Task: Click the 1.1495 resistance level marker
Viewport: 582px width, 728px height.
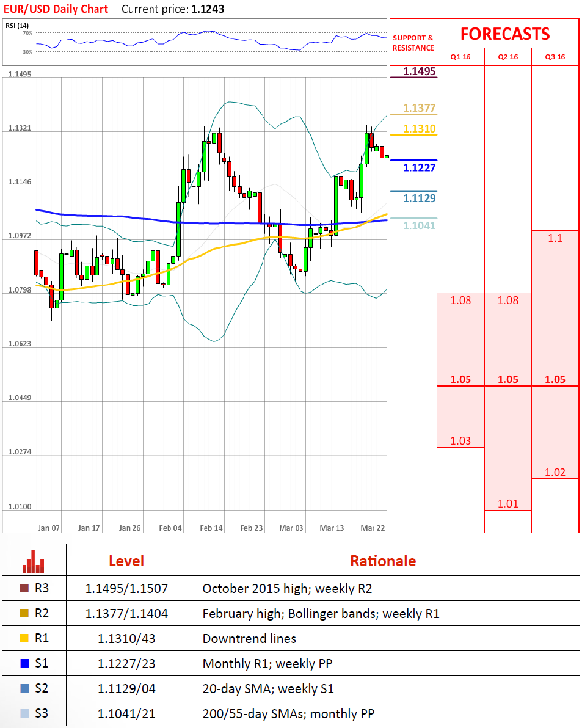Action: [419, 71]
